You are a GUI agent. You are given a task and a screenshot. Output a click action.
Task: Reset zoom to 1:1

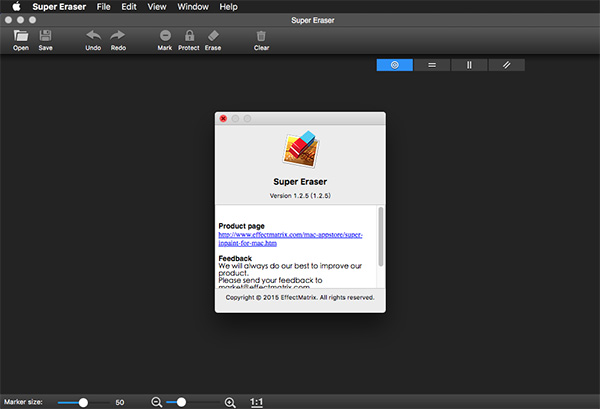[256, 402]
